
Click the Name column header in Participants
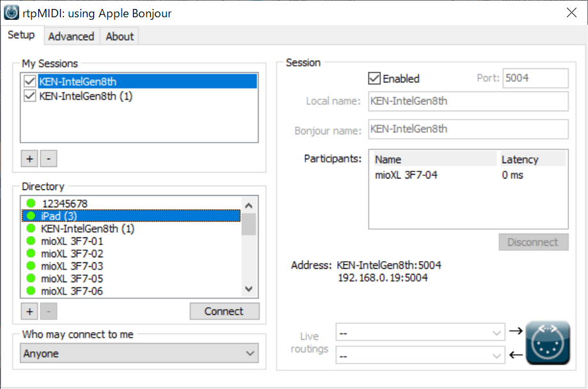[x=434, y=159]
